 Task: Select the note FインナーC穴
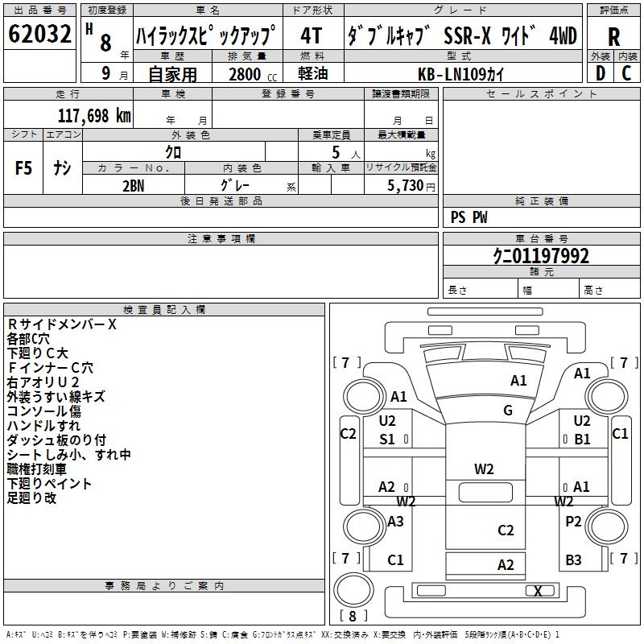[x=51, y=368]
